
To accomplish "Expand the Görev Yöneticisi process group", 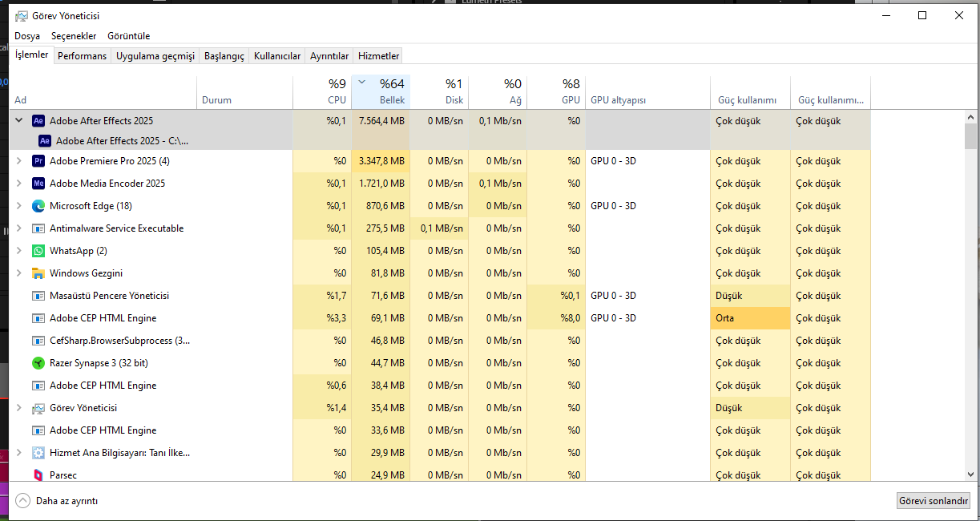I will [x=19, y=408].
